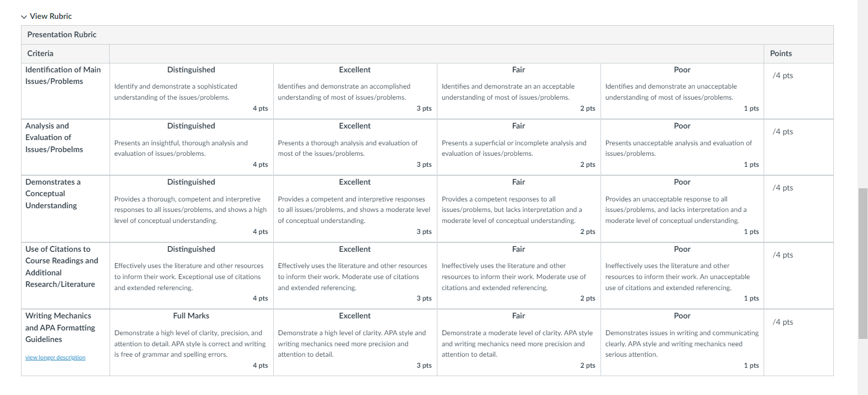Pick Excellent rating for Conceptual Understanding
868x395 pixels.
click(355, 209)
